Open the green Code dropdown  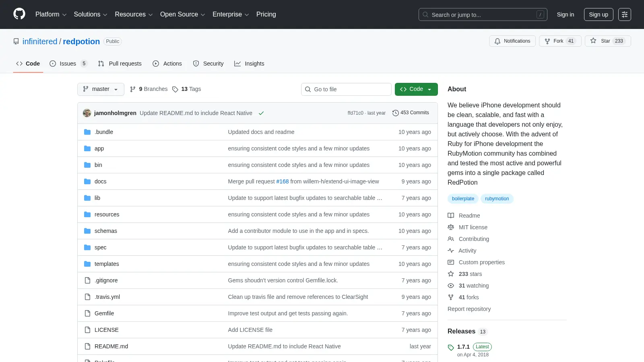click(416, 89)
